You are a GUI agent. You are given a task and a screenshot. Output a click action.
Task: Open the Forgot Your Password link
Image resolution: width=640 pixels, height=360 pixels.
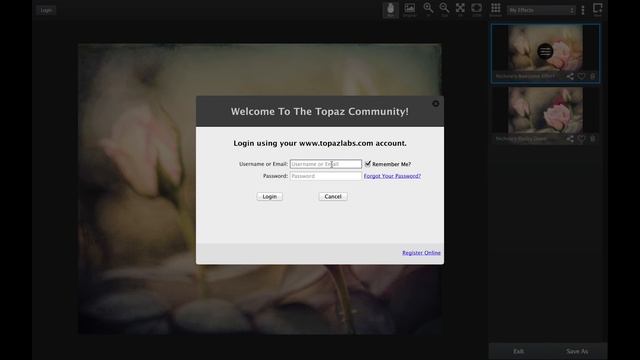click(392, 176)
